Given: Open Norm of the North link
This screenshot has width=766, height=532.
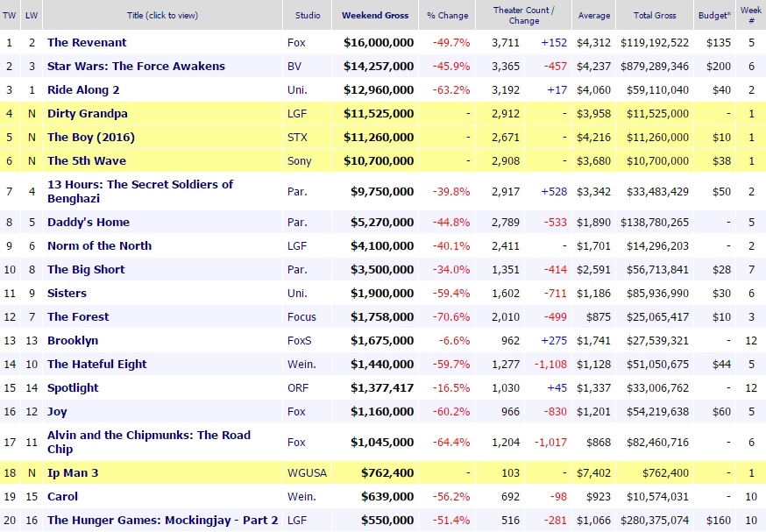Looking at the screenshot, I should 99,245.
